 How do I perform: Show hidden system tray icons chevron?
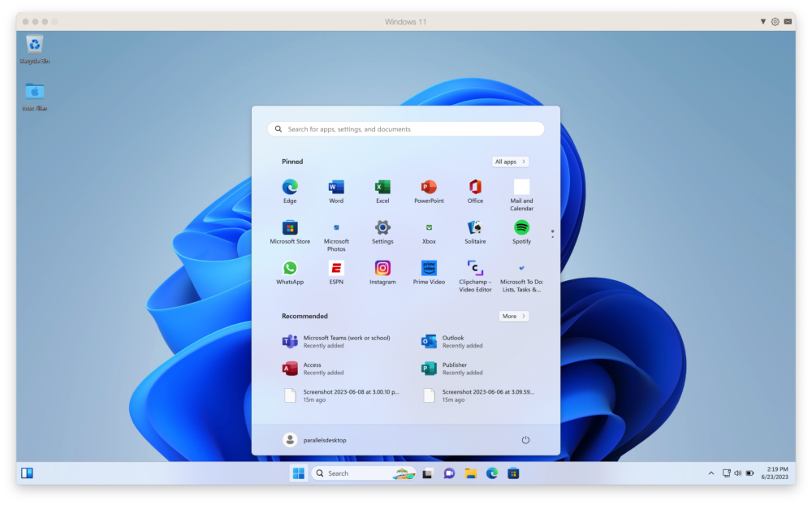[711, 473]
